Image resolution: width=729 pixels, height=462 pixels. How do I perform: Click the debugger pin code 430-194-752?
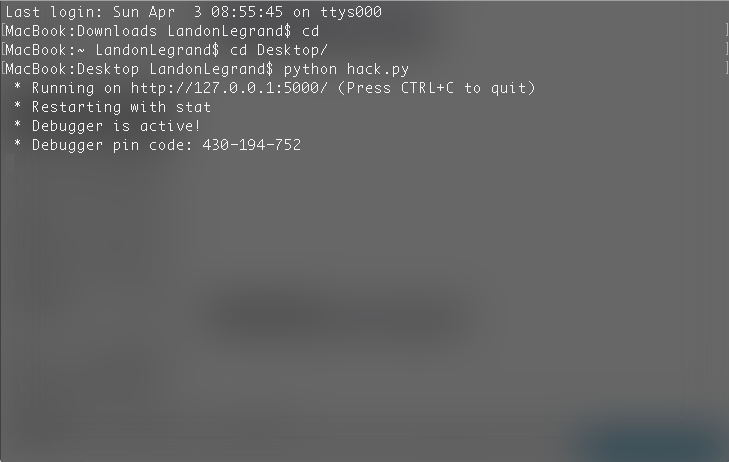click(x=252, y=145)
